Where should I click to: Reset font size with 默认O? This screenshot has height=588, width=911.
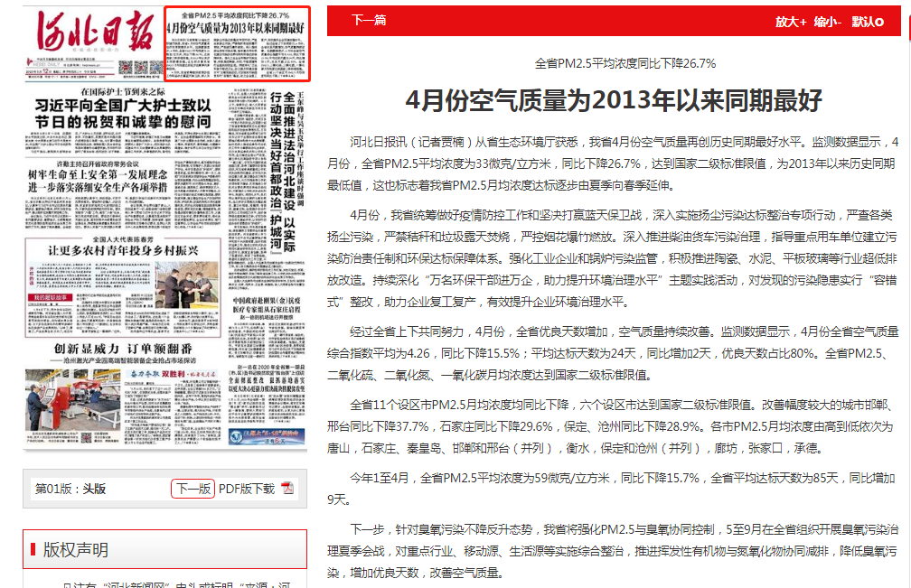click(x=868, y=22)
